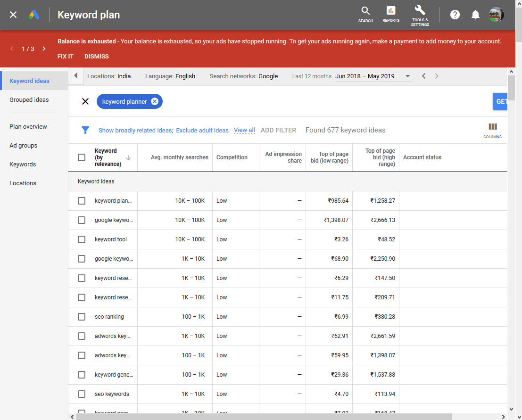Sort by Ad impression share column

pos(283,157)
